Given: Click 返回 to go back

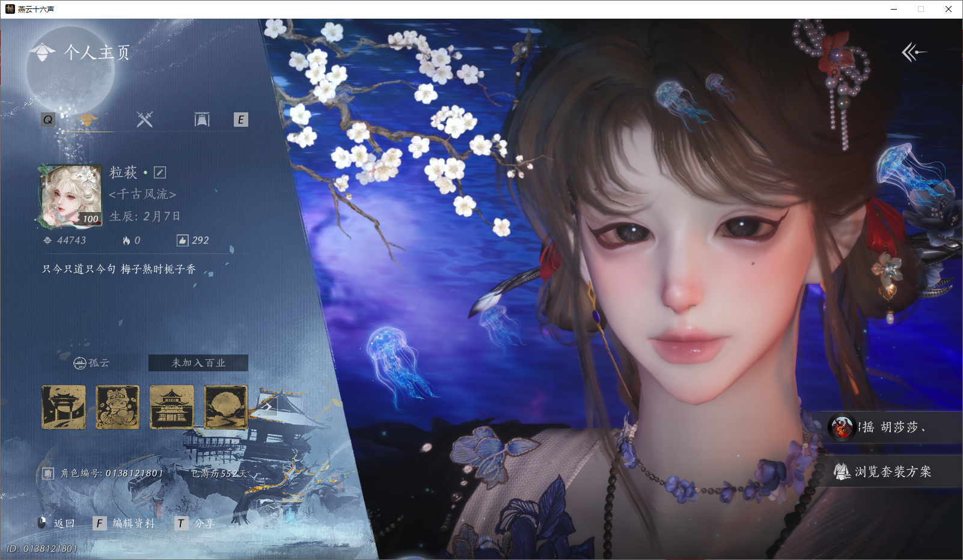Looking at the screenshot, I should click(57, 523).
